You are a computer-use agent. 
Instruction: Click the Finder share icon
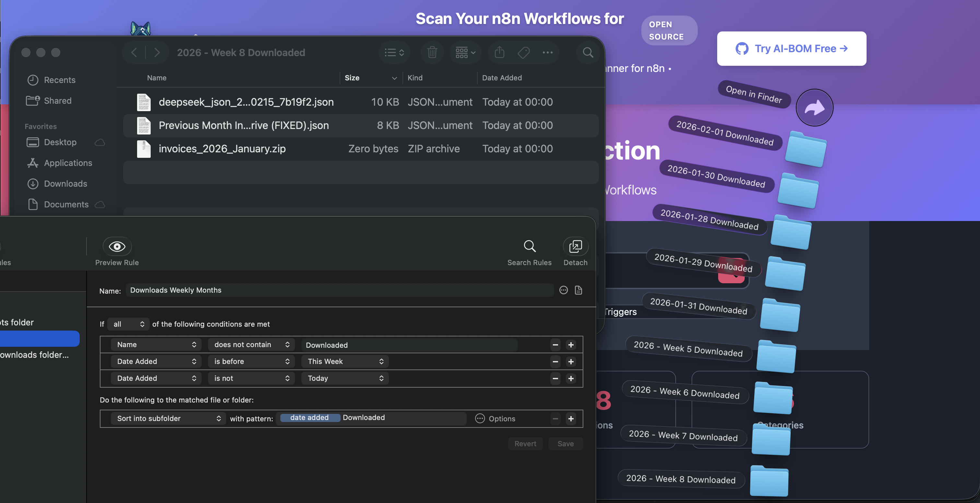point(499,53)
